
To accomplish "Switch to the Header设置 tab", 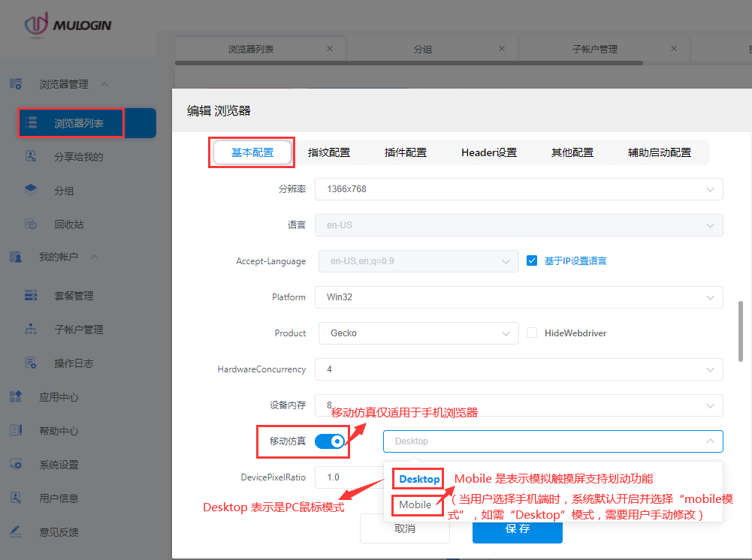I will pyautogui.click(x=489, y=152).
